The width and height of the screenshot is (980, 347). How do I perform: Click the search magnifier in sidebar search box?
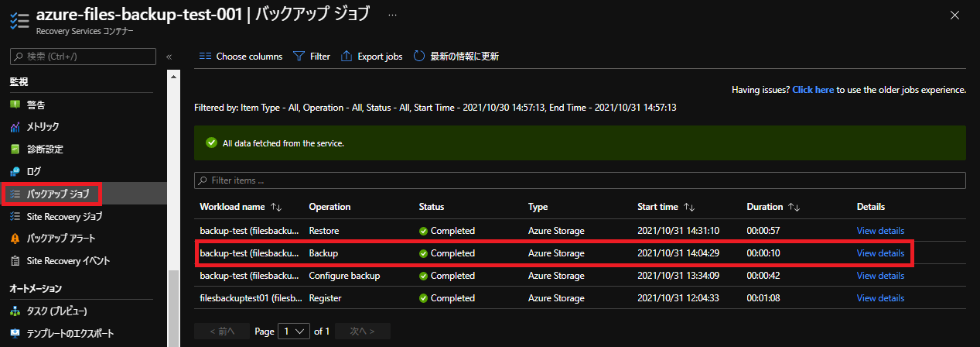pyautogui.click(x=19, y=57)
